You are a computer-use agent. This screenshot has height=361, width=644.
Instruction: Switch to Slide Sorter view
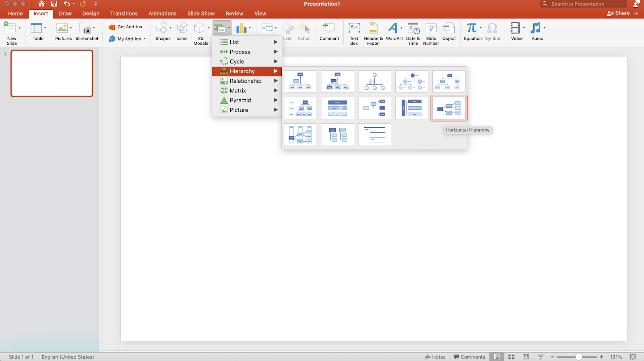click(x=512, y=357)
